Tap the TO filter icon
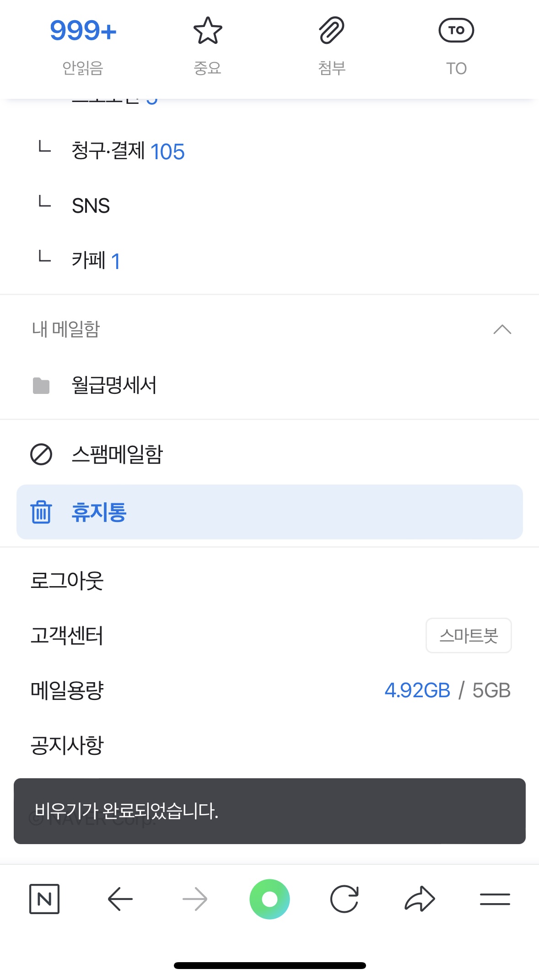 coord(456,31)
